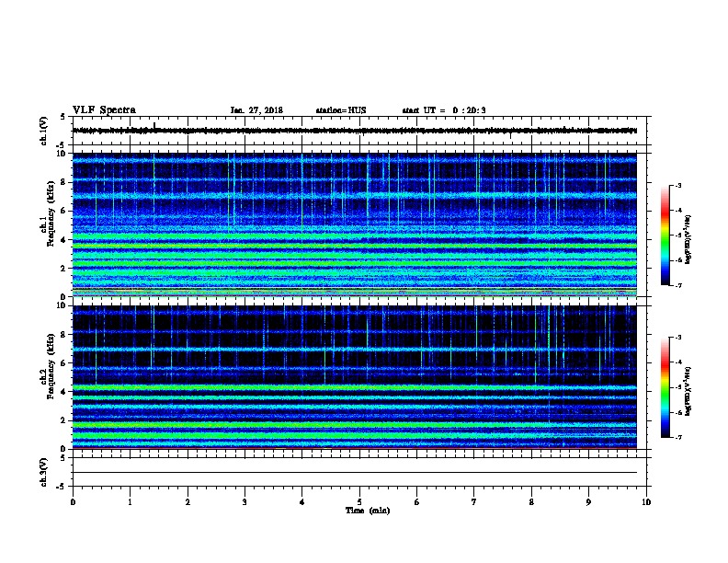Select the ch.1 voltage waveform panel
The width and height of the screenshot is (728, 563).
coord(359,131)
